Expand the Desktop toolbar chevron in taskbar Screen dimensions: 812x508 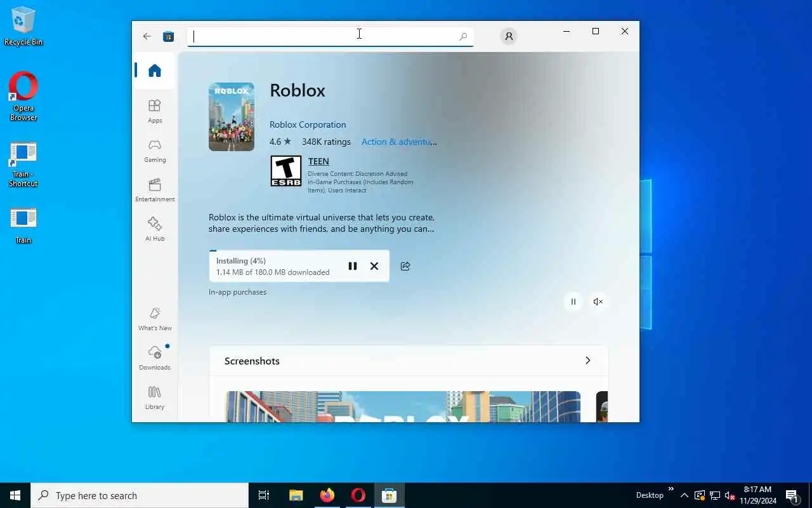pyautogui.click(x=671, y=489)
